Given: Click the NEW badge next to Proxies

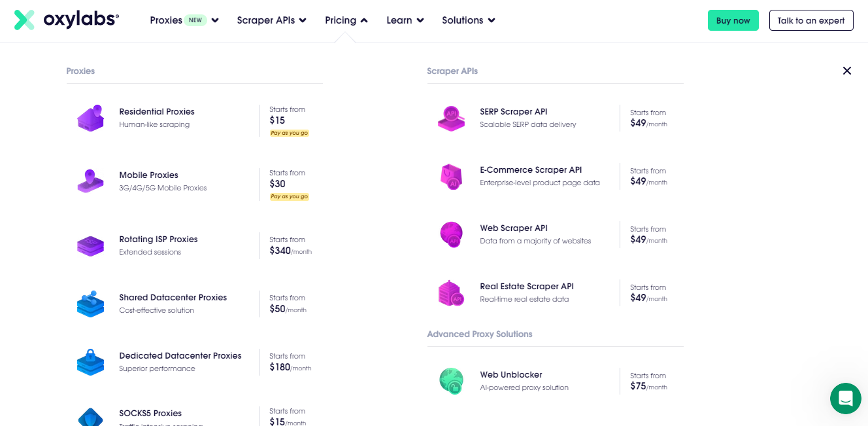Looking at the screenshot, I should coord(195,20).
